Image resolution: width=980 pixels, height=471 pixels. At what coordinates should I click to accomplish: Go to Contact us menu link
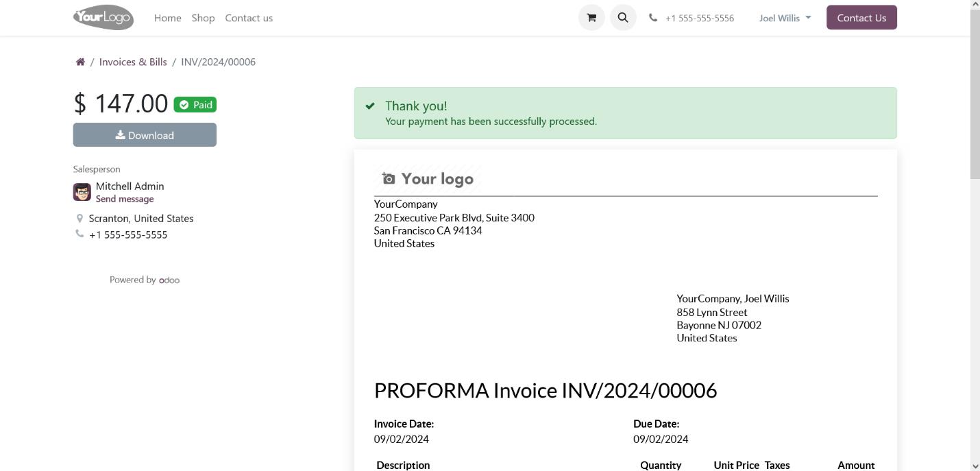[x=249, y=18]
